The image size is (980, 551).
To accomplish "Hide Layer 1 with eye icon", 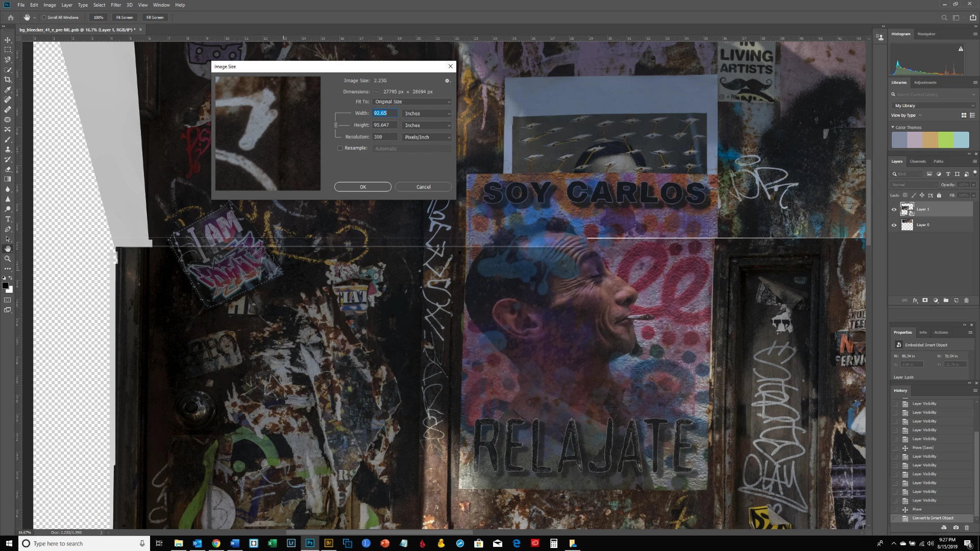I will 894,209.
